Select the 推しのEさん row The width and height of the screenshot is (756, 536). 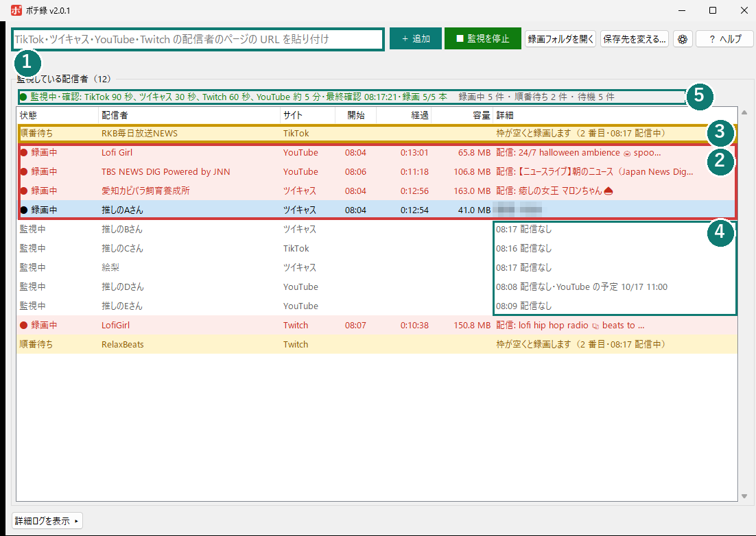click(377, 306)
